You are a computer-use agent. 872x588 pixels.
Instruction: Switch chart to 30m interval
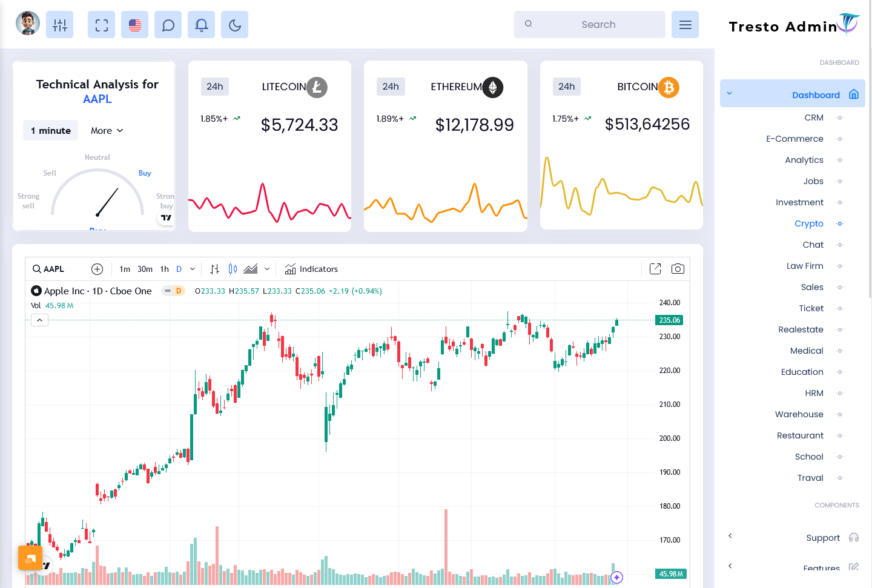pos(145,269)
